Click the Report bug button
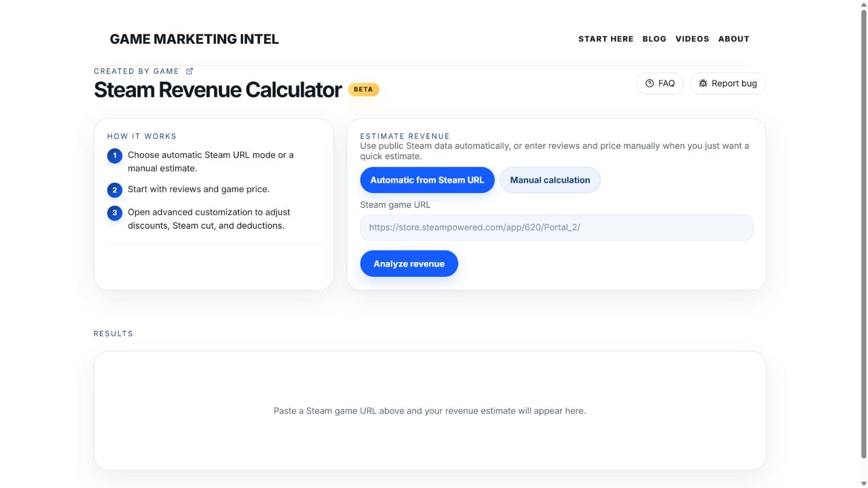This screenshot has width=868, height=488. click(x=728, y=83)
